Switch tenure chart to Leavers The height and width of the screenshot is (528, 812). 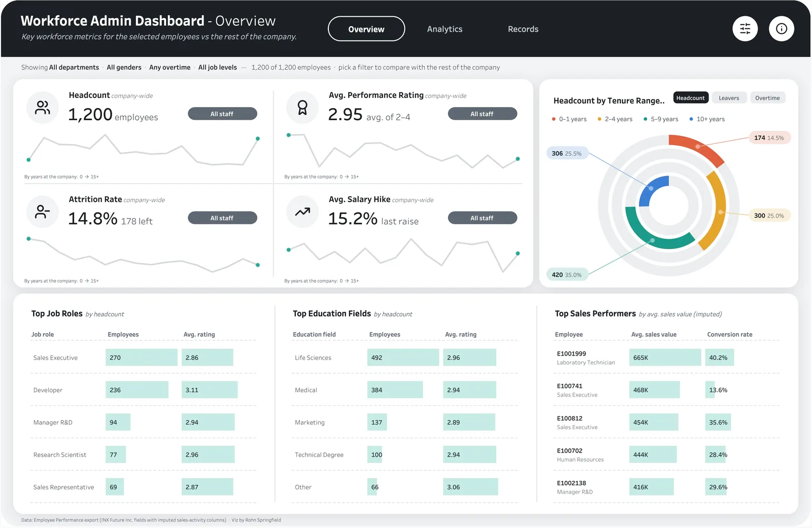[x=729, y=98]
